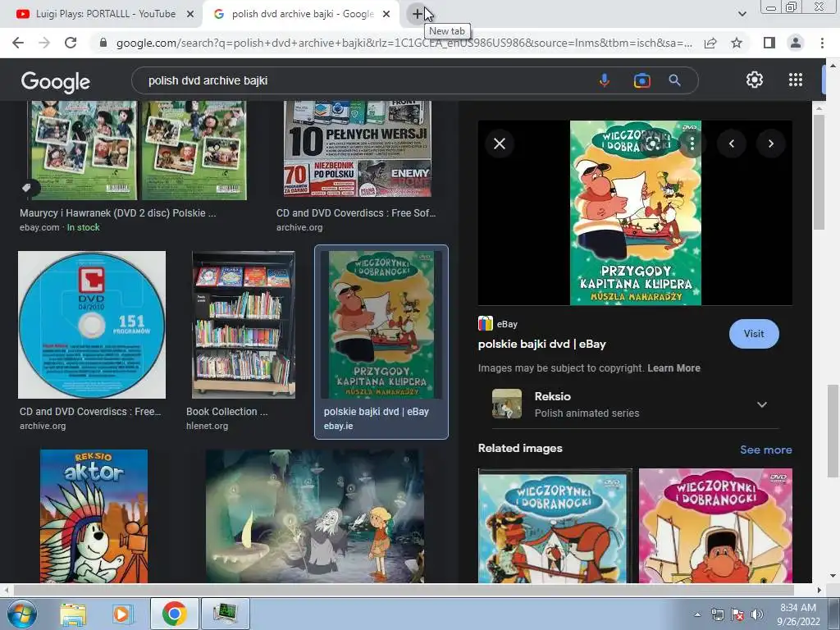Screen dimensions: 840x630
Task: Open the large Przygody Kapitana Klipera preview image
Action: tap(636, 212)
